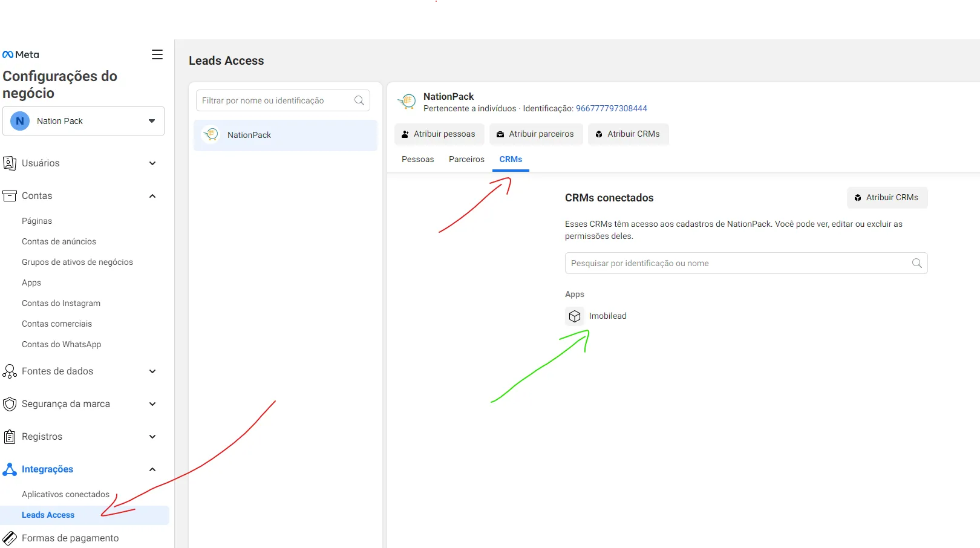Click the Contas archive box icon

pyautogui.click(x=10, y=196)
